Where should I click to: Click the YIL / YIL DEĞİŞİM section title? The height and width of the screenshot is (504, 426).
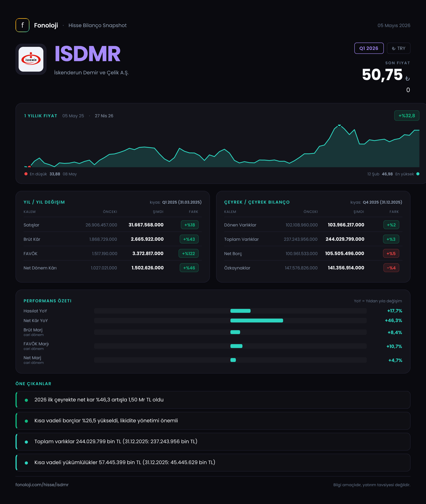[44, 202]
